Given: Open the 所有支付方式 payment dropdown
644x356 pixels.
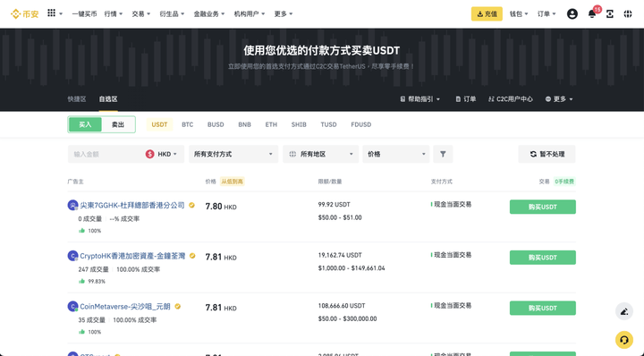Looking at the screenshot, I should click(233, 154).
